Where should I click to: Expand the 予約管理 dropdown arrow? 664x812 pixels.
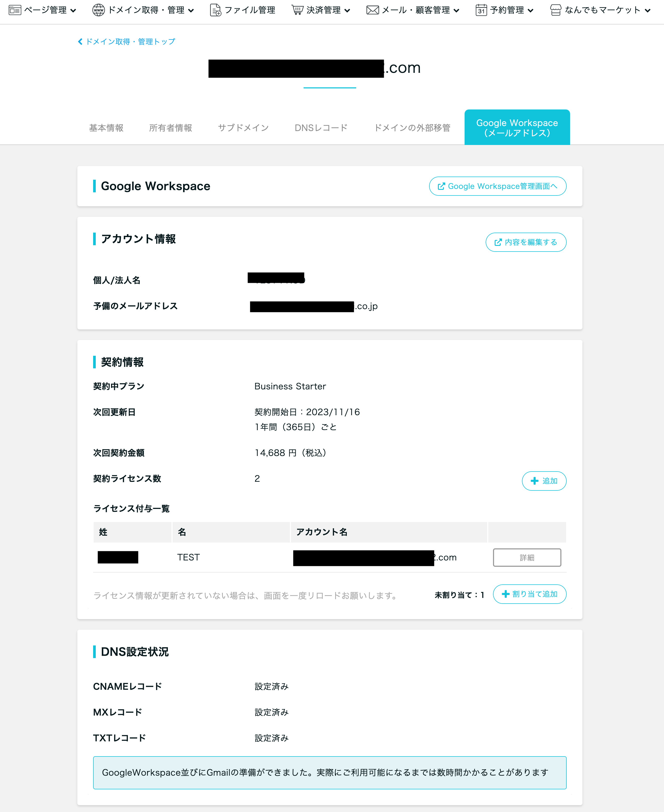click(x=530, y=11)
